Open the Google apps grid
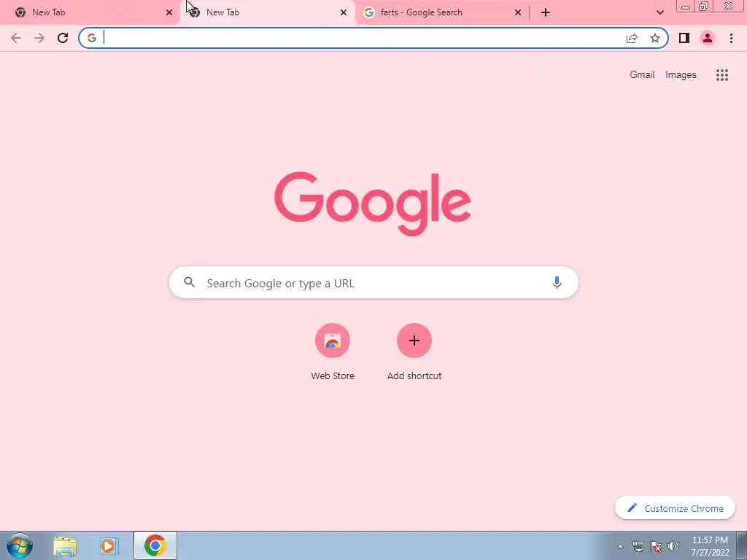This screenshot has height=560, width=747. coord(722,75)
